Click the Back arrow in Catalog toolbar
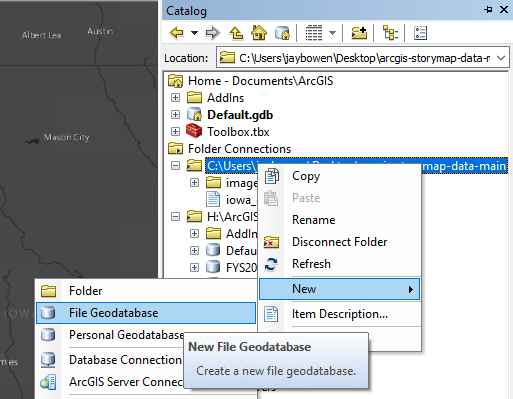 pos(177,33)
